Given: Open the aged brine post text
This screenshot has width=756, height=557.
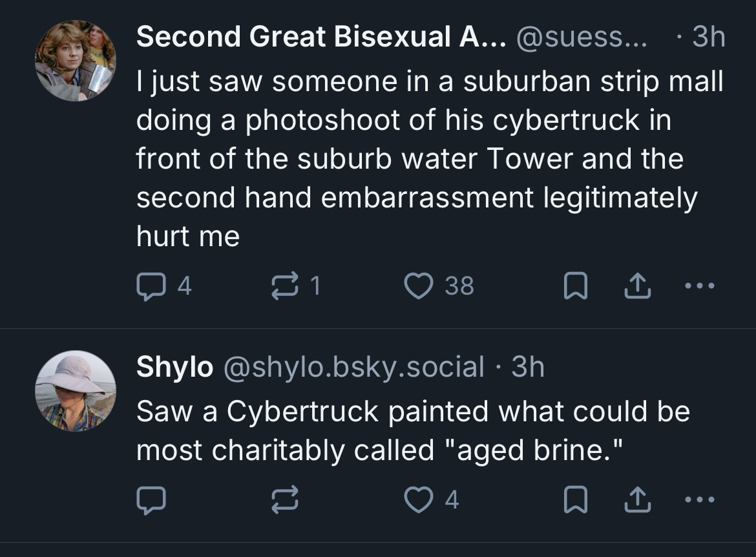Looking at the screenshot, I should [412, 431].
